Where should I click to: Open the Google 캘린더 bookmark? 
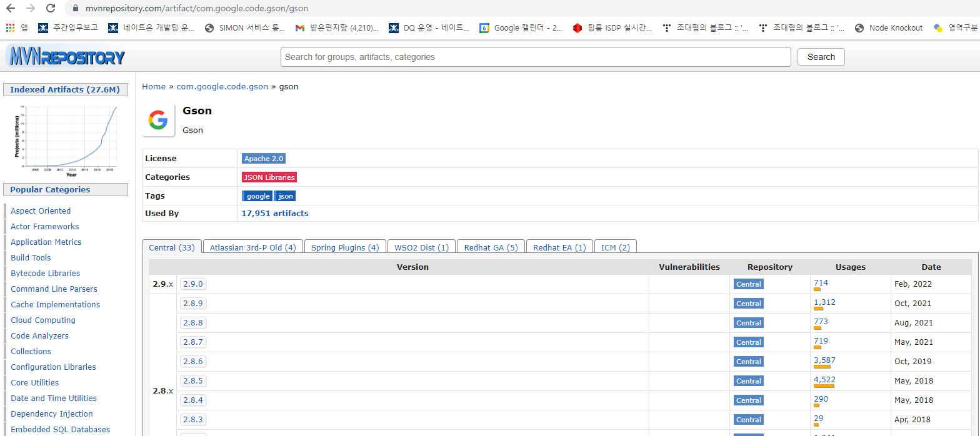(521, 27)
